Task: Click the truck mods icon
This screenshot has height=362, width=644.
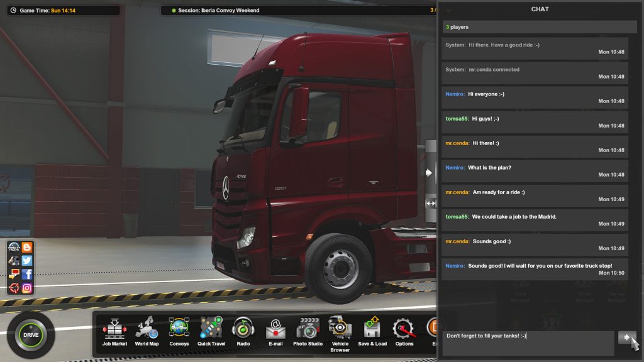Action: click(14, 261)
